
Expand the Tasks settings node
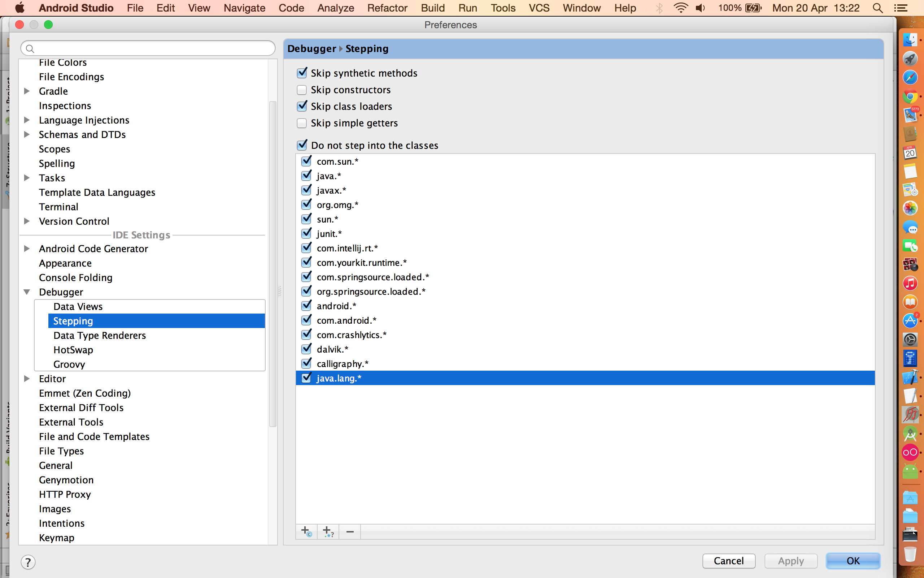pyautogui.click(x=27, y=178)
